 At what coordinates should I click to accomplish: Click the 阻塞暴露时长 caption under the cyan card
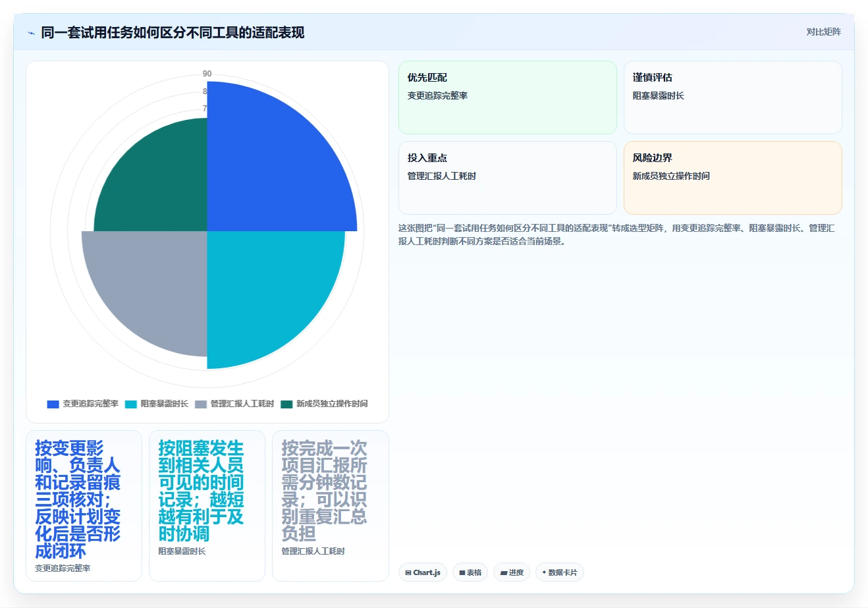click(182, 551)
